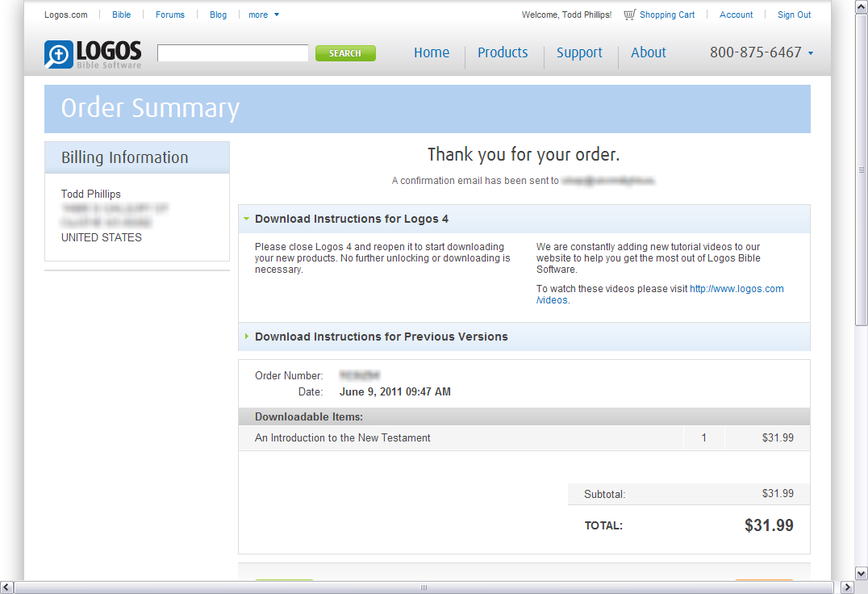Select An Introduction to the New Testament item
Viewport: 868px width, 594px height.
(x=342, y=438)
